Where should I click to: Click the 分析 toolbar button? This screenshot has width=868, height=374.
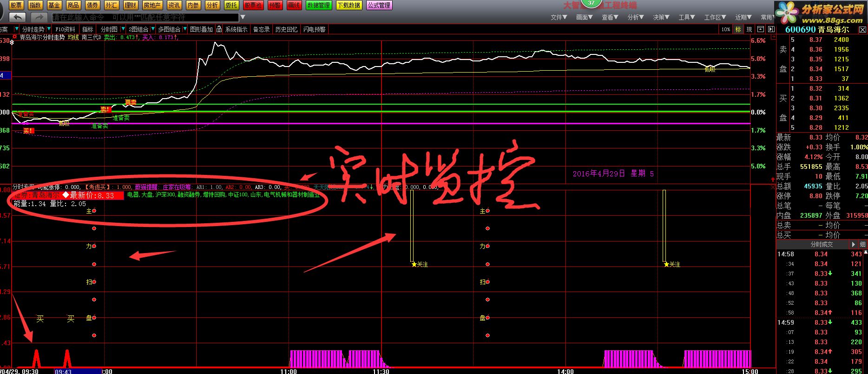coord(212,5)
